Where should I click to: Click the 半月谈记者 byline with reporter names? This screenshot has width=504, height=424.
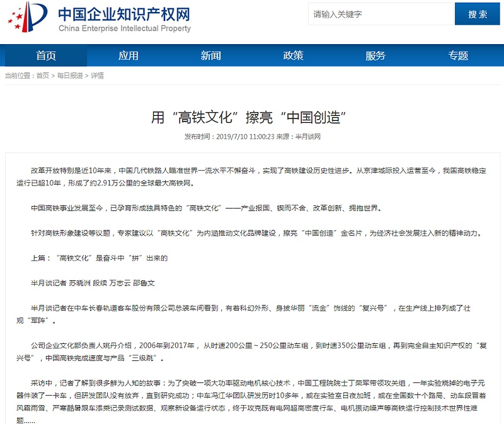93,284
